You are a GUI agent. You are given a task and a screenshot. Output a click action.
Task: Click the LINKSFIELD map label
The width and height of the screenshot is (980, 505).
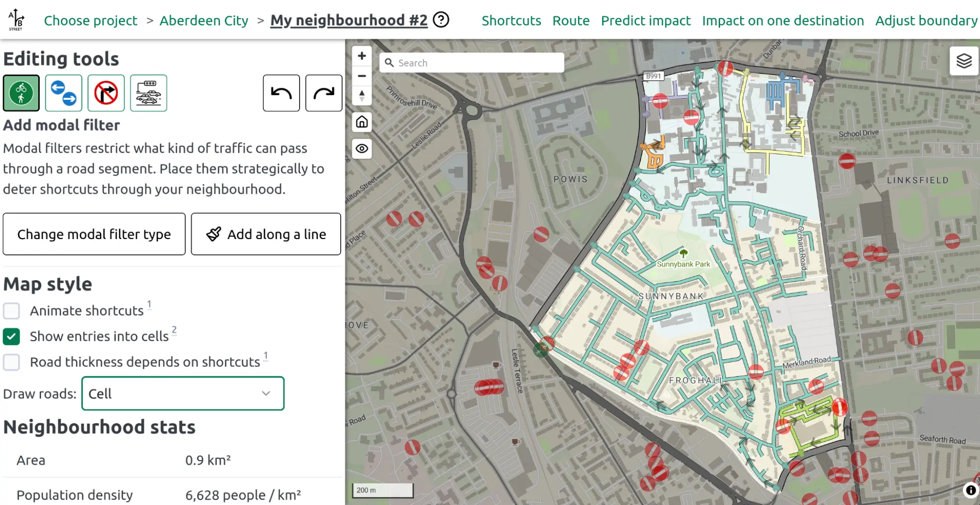[x=918, y=180]
